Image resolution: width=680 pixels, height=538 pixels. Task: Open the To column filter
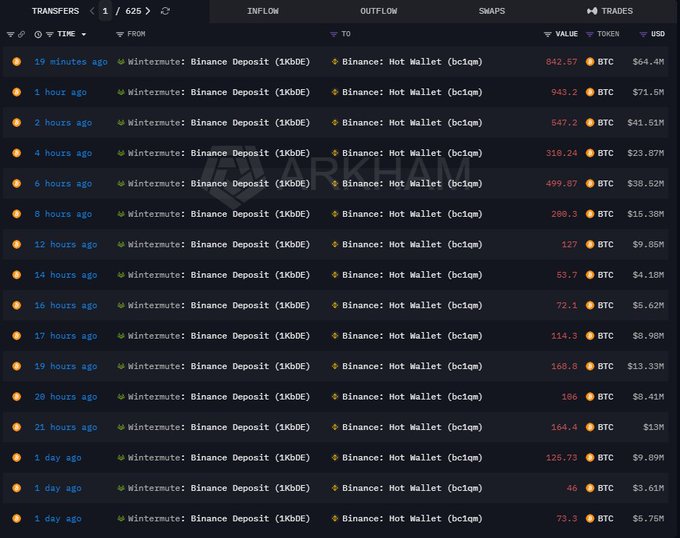[333, 34]
